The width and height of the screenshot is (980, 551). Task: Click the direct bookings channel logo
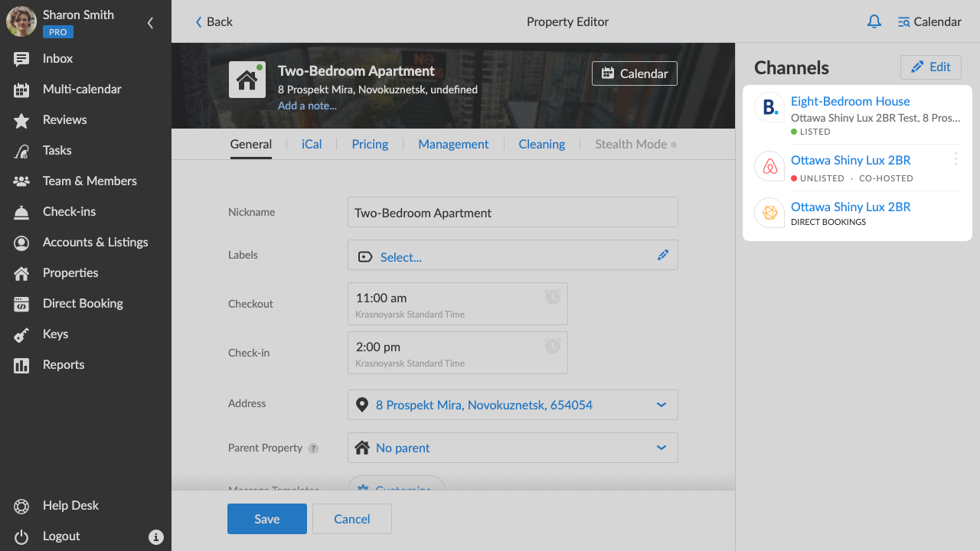click(x=770, y=213)
